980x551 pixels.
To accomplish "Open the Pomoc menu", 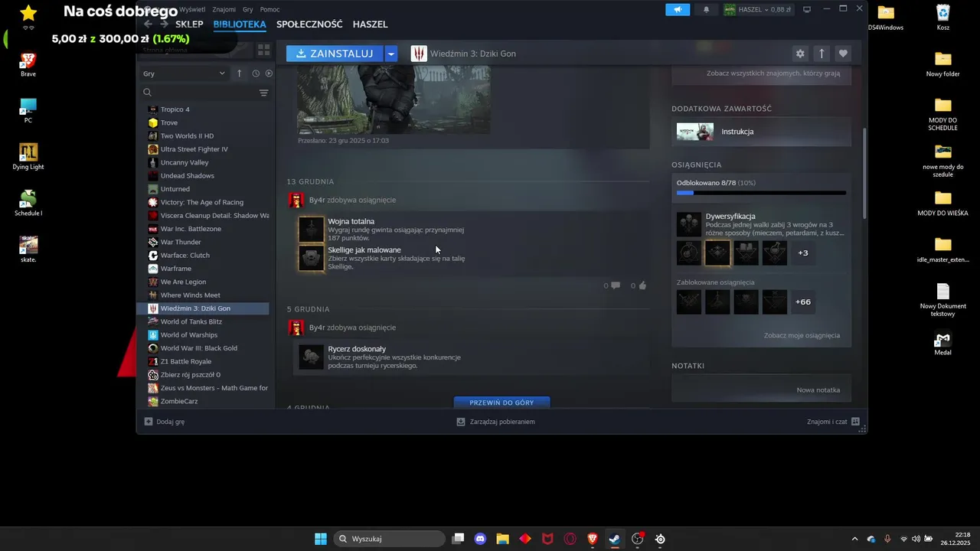I will [269, 9].
